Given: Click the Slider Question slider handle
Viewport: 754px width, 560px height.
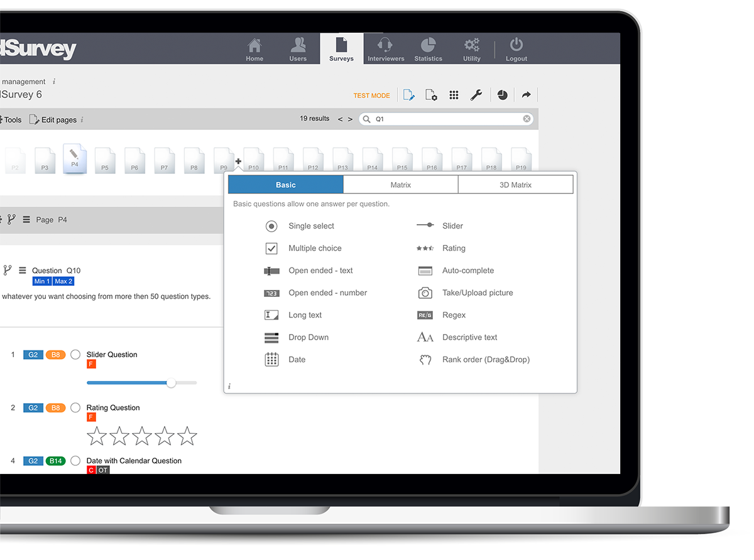Looking at the screenshot, I should tap(171, 382).
